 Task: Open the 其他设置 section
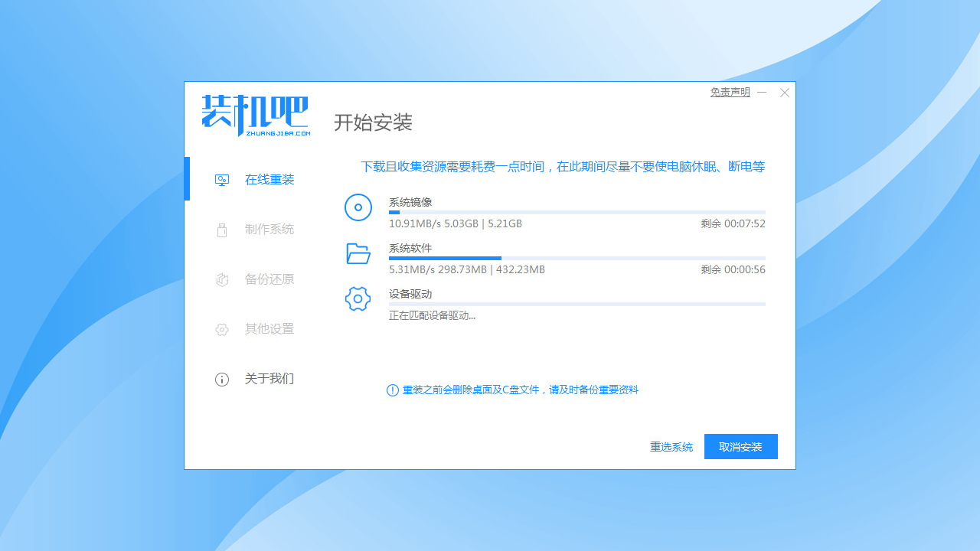(269, 329)
